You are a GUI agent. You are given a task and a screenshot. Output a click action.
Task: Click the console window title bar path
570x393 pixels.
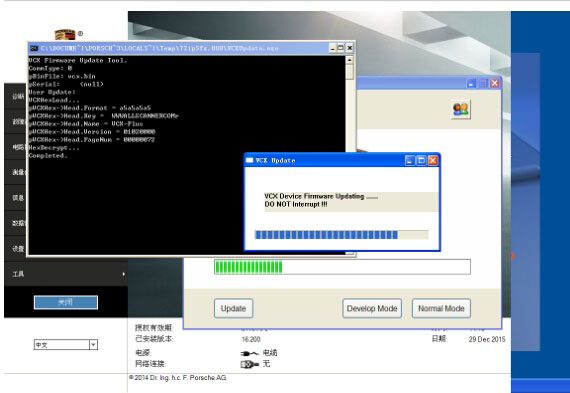coord(160,48)
